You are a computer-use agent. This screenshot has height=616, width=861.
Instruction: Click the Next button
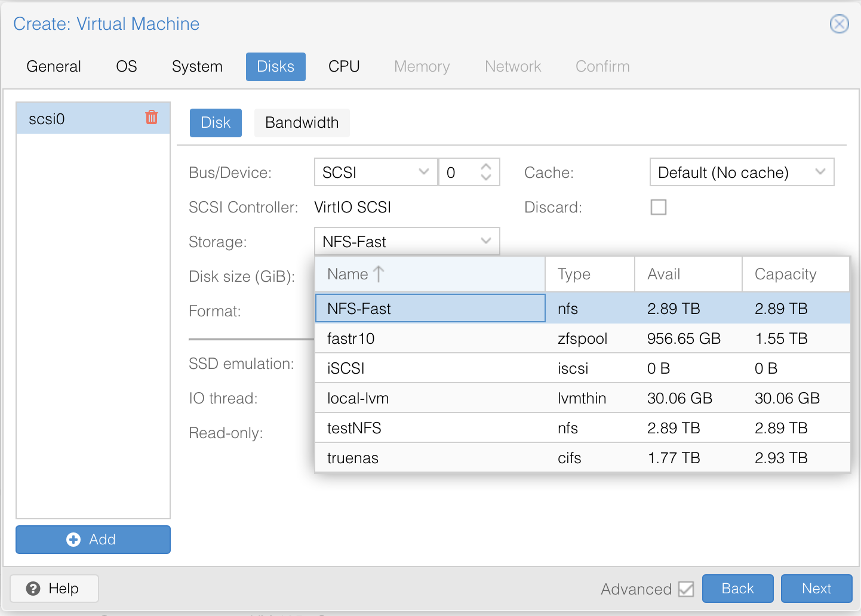point(816,589)
